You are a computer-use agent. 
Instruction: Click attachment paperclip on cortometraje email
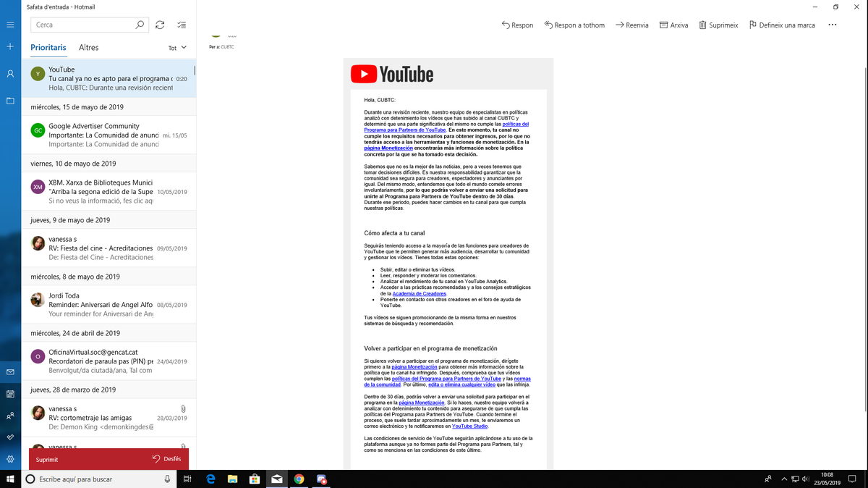click(x=183, y=409)
